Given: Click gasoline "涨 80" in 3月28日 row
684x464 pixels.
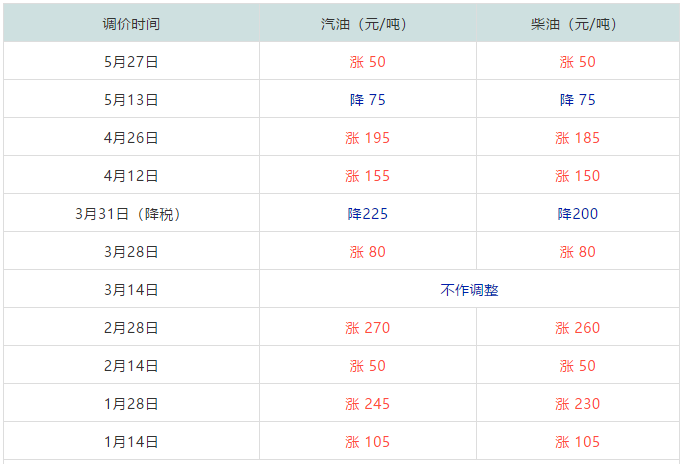Looking at the screenshot, I should click(x=368, y=251).
